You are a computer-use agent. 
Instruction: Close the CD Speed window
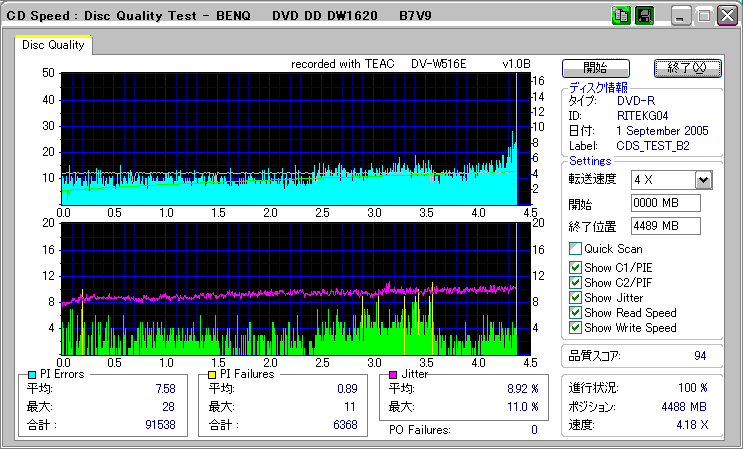pos(725,16)
